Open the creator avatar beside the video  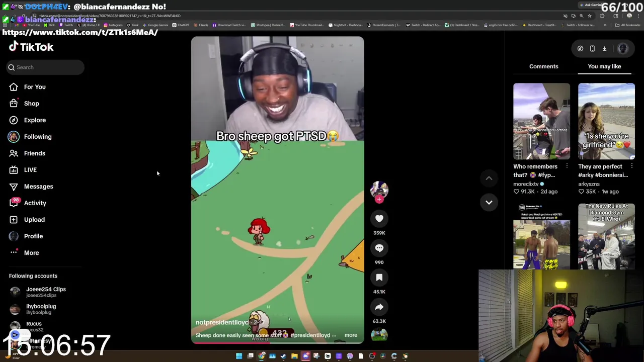coord(379,189)
